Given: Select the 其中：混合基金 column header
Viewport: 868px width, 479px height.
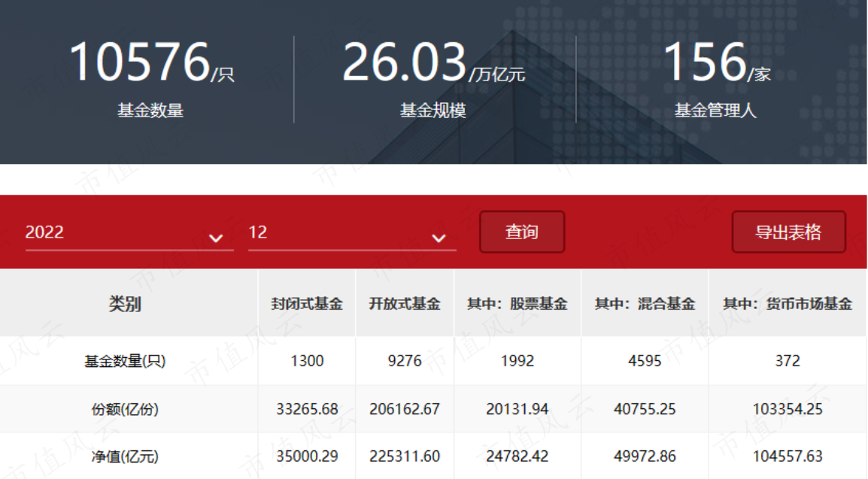Looking at the screenshot, I should (x=645, y=304).
